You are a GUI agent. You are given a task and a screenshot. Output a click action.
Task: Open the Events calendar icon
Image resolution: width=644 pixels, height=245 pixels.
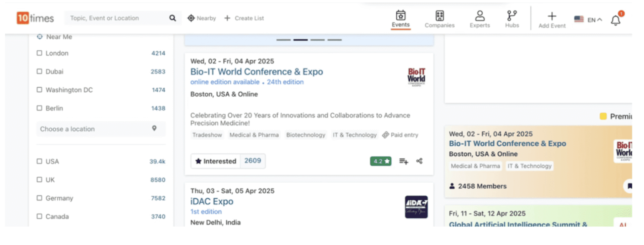pos(401,15)
